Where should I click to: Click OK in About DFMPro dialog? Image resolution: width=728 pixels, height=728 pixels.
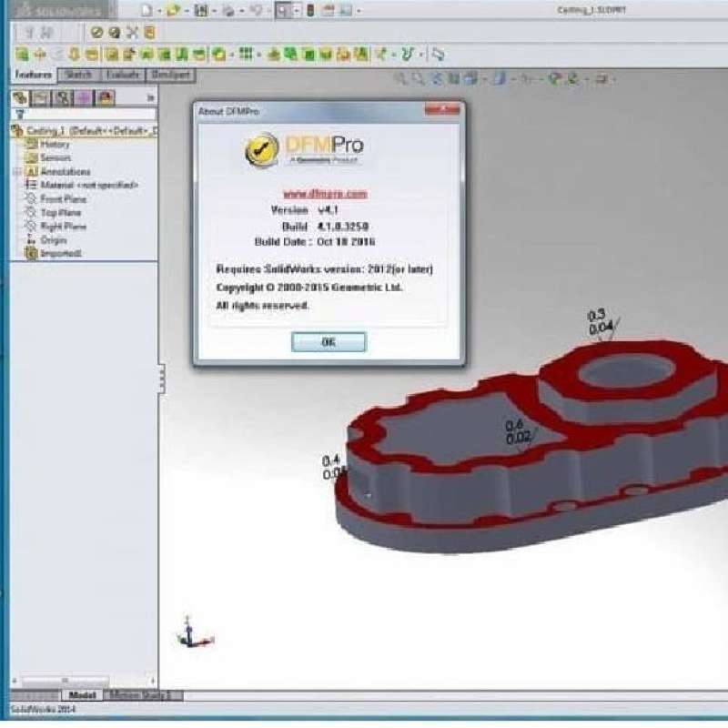tap(329, 342)
